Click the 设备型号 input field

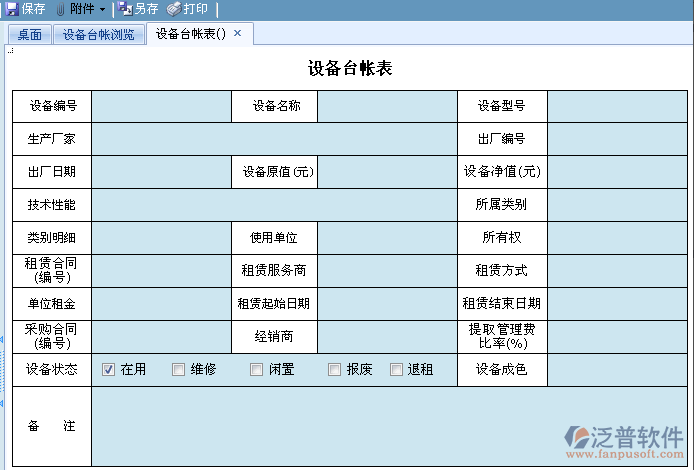point(617,106)
